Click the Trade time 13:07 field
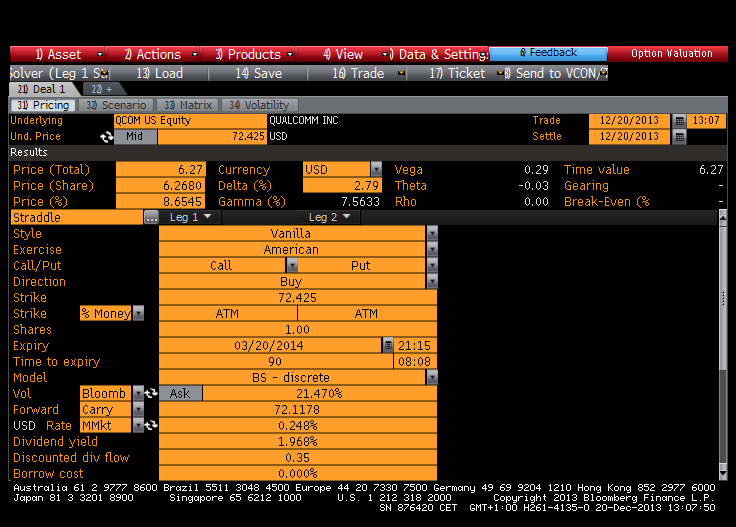Viewport: 736px width, 527px height. pyautogui.click(x=706, y=121)
